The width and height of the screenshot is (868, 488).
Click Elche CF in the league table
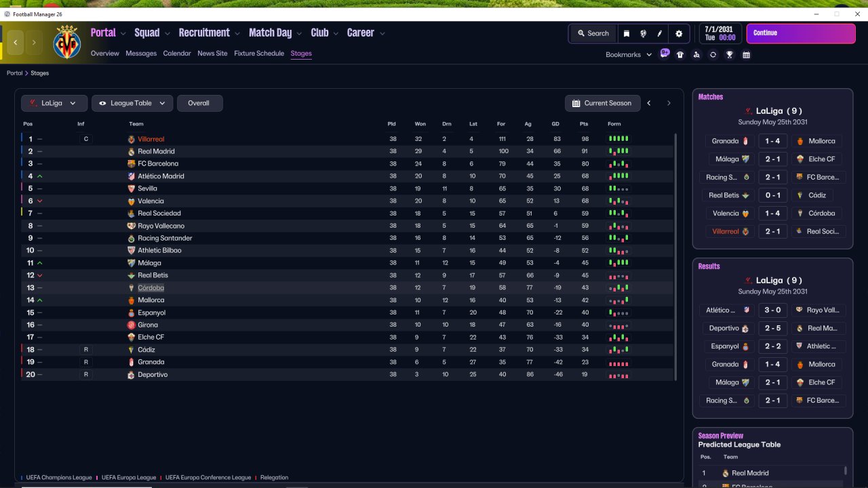click(151, 338)
